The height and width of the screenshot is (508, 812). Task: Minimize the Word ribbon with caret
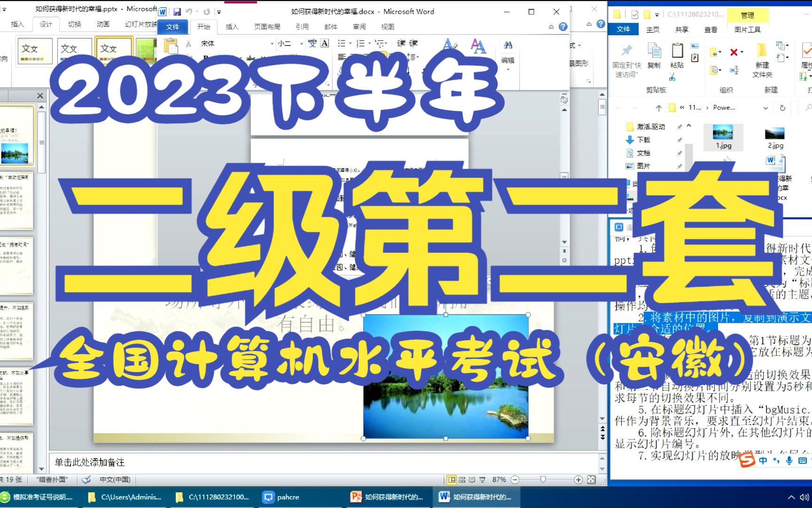pos(551,27)
